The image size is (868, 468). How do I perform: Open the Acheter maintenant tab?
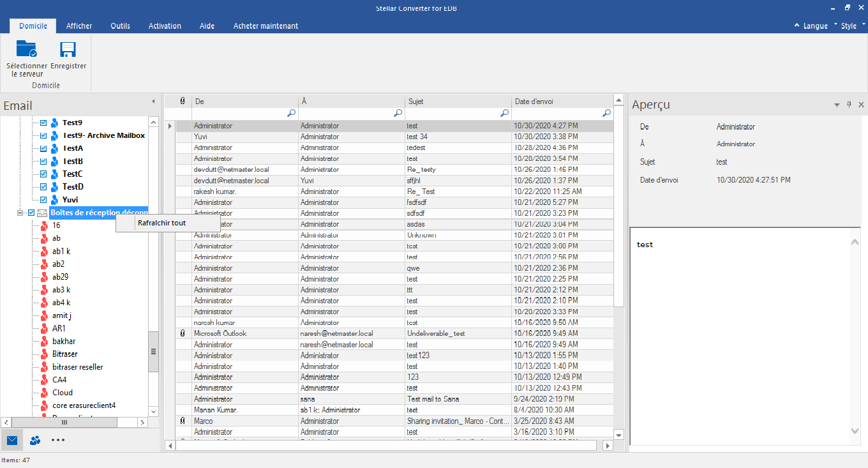pyautogui.click(x=266, y=26)
